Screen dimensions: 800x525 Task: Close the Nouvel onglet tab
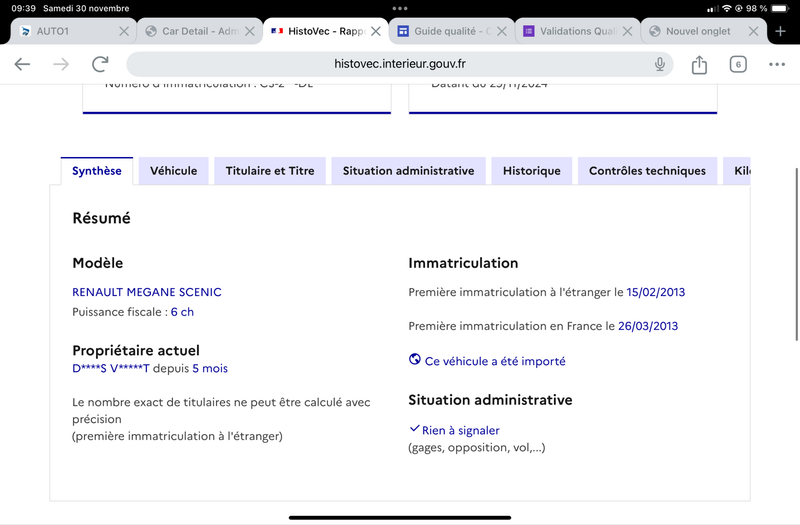pyautogui.click(x=753, y=31)
